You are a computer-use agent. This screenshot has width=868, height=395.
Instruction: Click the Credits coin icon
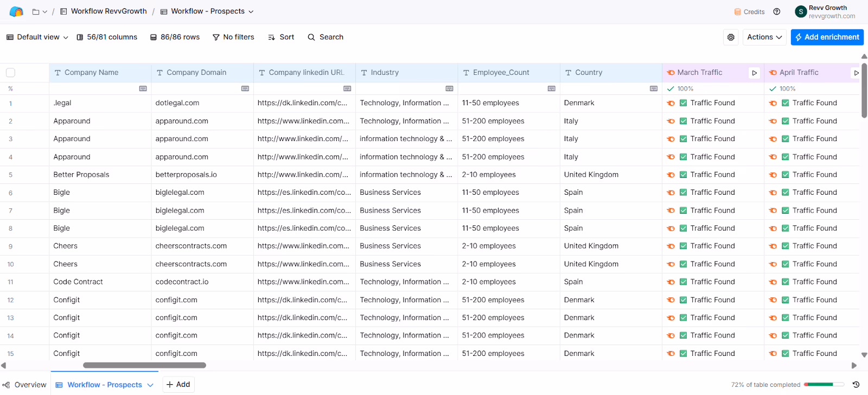737,12
